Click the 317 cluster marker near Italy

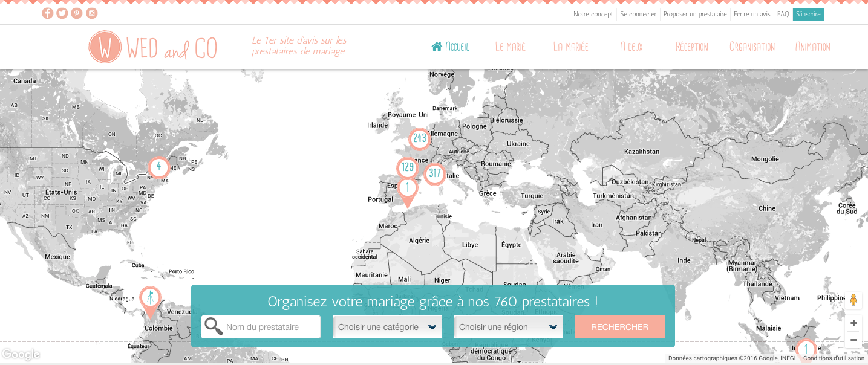[x=434, y=174]
